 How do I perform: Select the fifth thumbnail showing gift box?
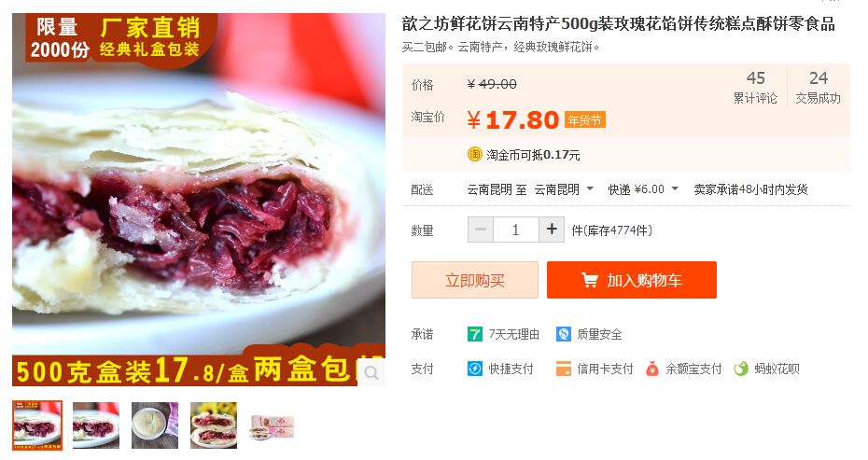tap(272, 425)
